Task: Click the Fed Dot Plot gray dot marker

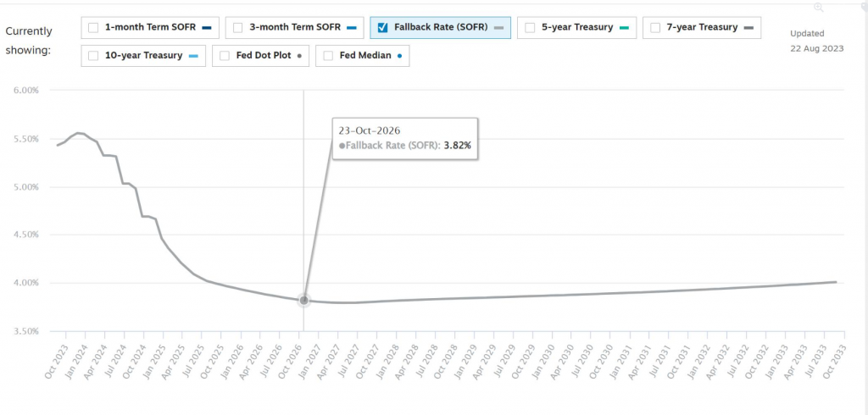Action: point(300,56)
